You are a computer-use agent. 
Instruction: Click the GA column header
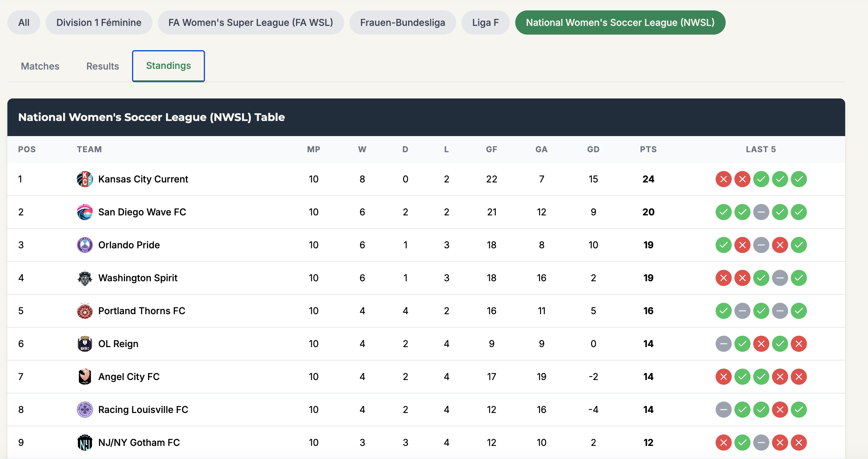coord(541,150)
